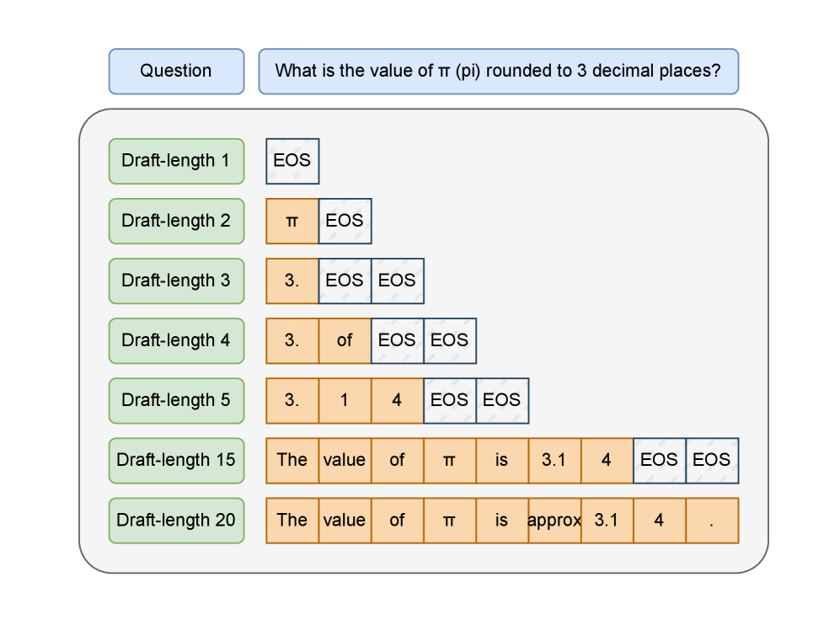This screenshot has height=620, width=840.
Task: Select the Draft-length 1 label
Action: tap(176, 161)
